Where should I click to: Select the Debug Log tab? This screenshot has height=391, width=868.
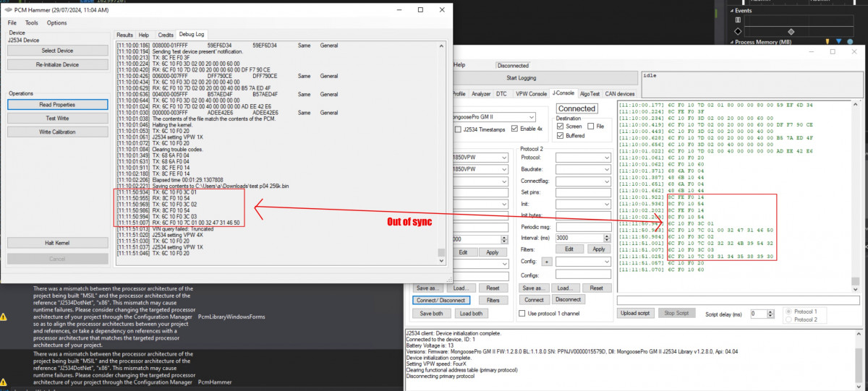point(192,34)
